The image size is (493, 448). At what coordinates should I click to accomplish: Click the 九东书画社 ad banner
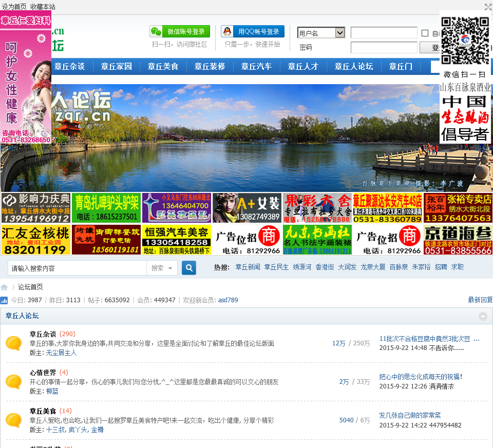pos(317,240)
